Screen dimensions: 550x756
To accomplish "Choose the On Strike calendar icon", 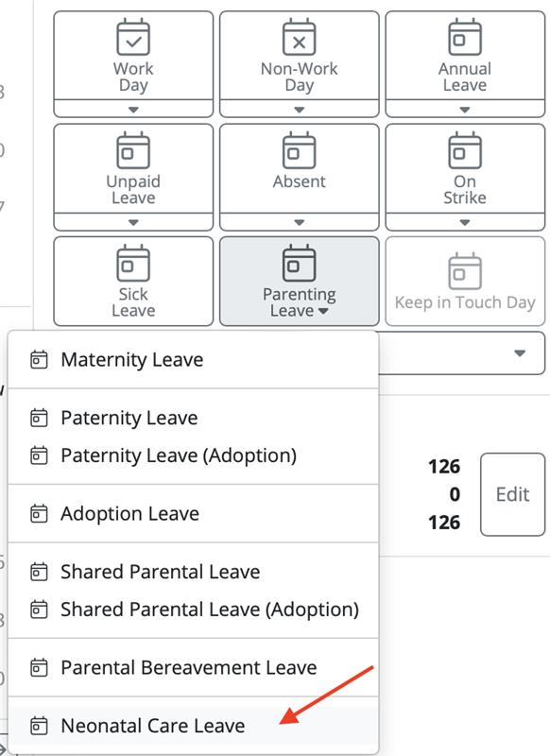I will coord(465,149).
